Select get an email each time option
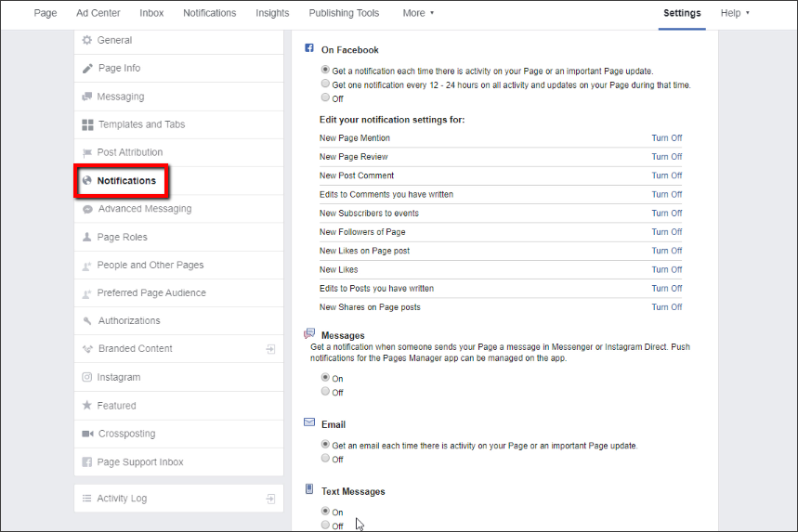 tap(325, 444)
